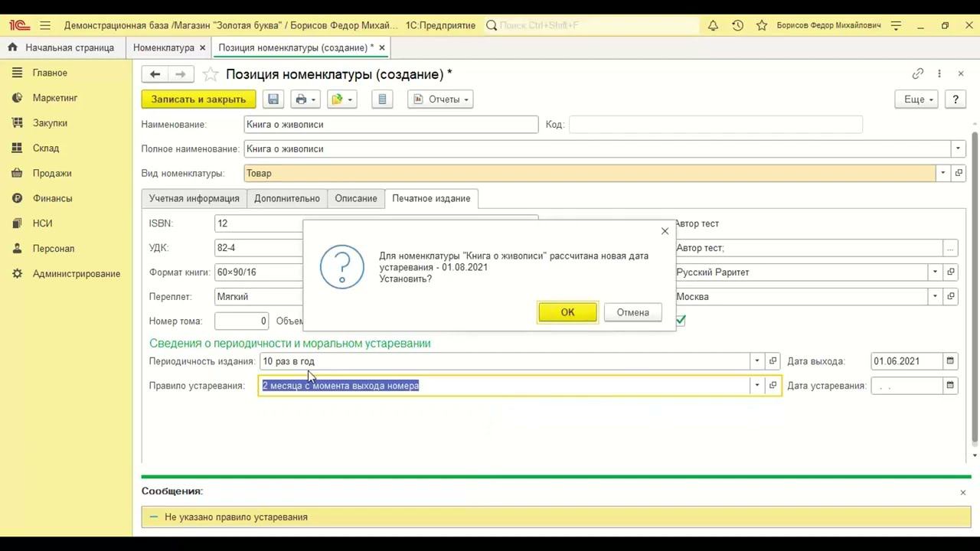Open the Еще dropdown menu
Screen dimensions: 980x551
[916, 99]
